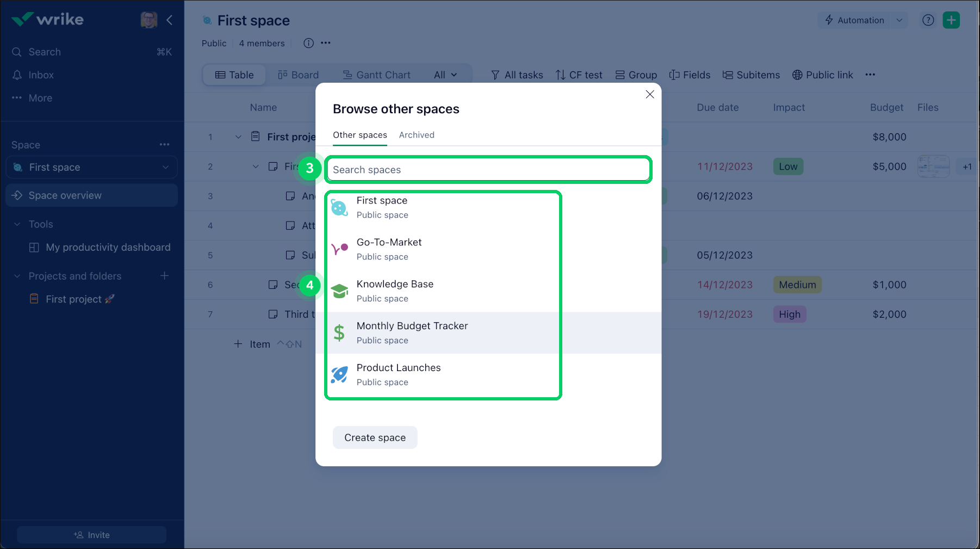Image resolution: width=980 pixels, height=549 pixels.
Task: Open the Go-To-Market space icon
Action: (x=339, y=249)
